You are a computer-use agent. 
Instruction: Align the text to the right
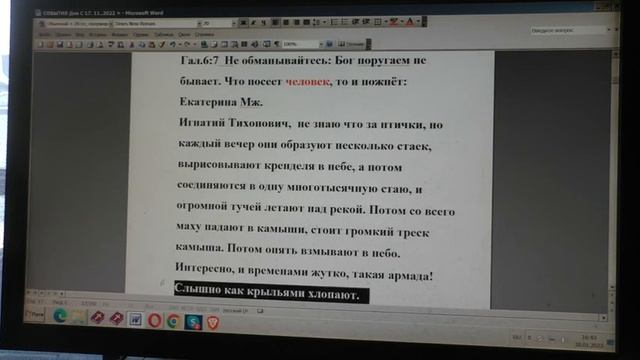point(297,22)
